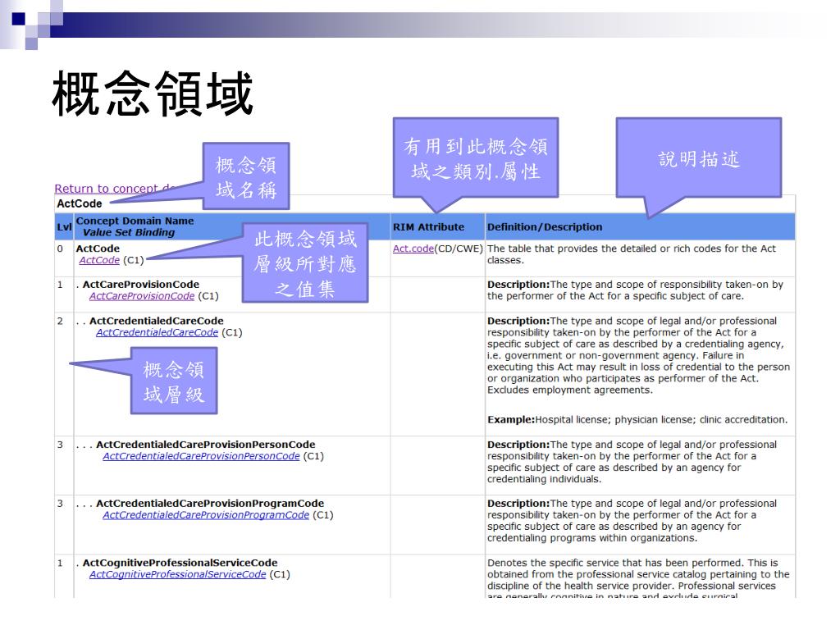The image size is (840, 630).
Task: Click '(CD/CWE)' text beside Act.code
Action: 459,249
